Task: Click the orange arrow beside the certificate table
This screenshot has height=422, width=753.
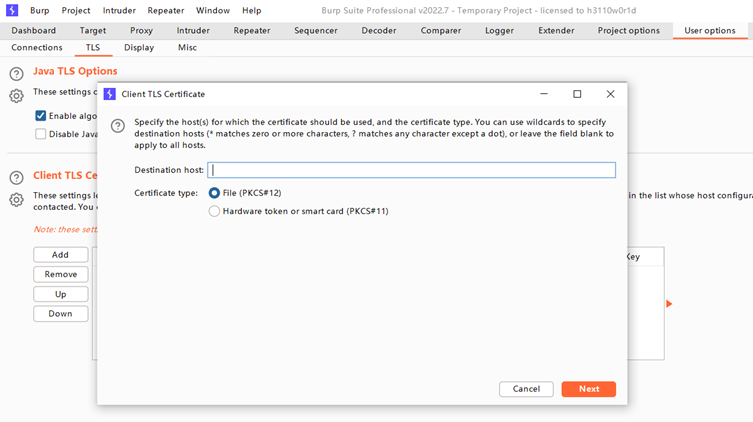Action: click(669, 303)
